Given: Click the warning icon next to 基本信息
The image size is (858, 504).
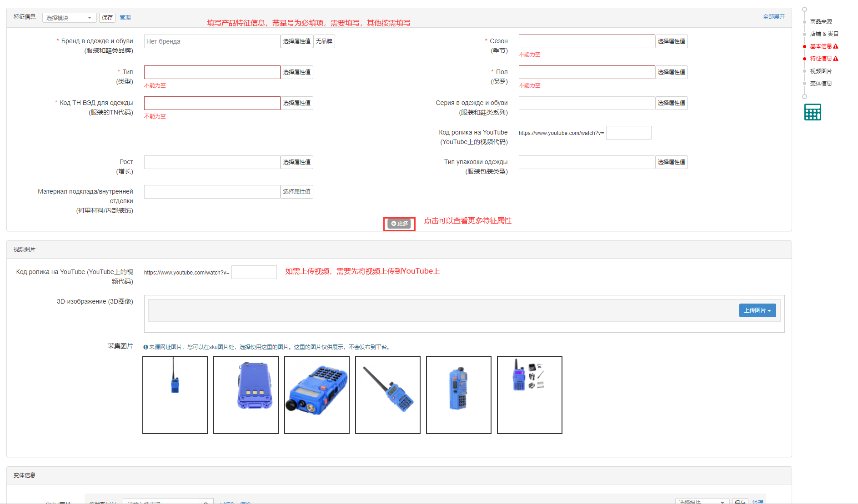Looking at the screenshot, I should coord(836,46).
